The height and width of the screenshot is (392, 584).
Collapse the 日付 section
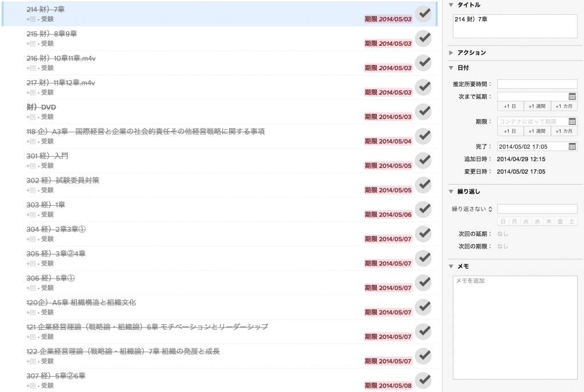451,68
